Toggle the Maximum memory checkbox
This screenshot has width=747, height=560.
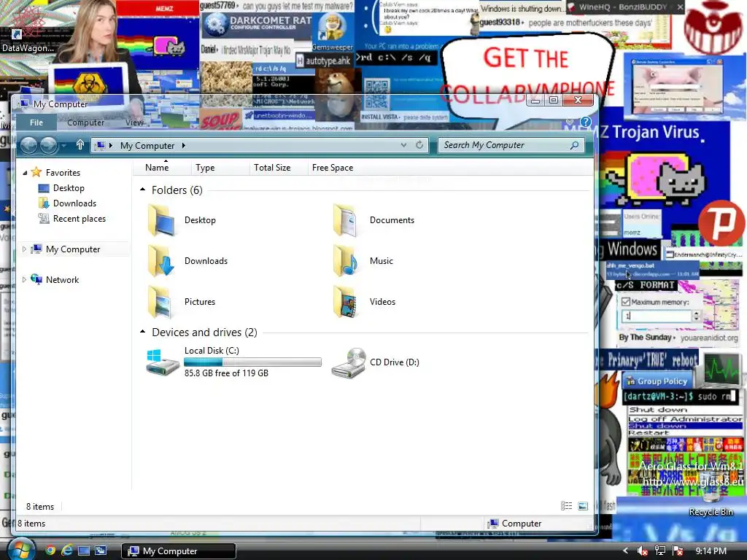[626, 301]
